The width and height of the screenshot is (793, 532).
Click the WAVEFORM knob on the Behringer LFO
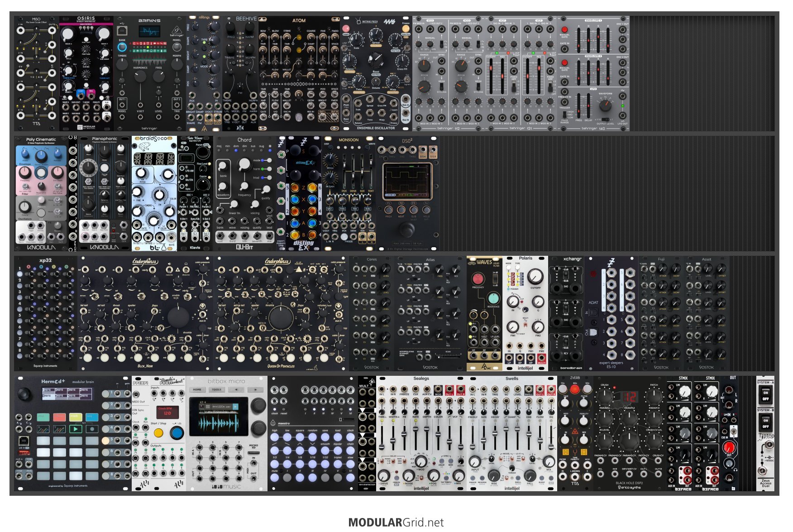605,106
